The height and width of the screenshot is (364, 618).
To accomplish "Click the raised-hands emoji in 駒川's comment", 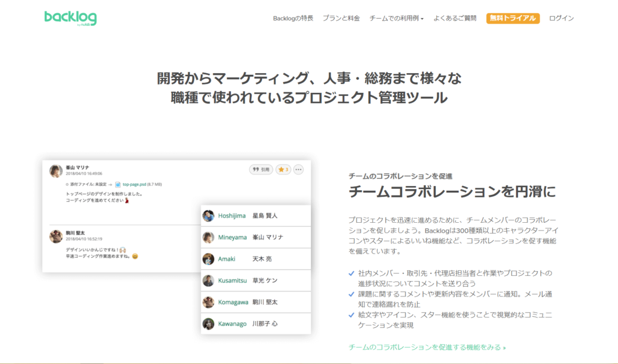I will 123,250.
